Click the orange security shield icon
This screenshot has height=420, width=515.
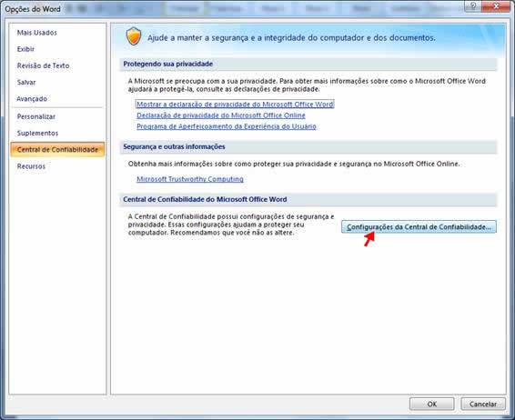(x=134, y=36)
